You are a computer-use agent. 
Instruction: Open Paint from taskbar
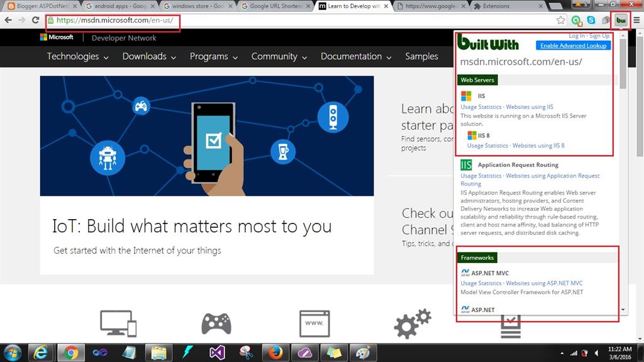(x=363, y=353)
